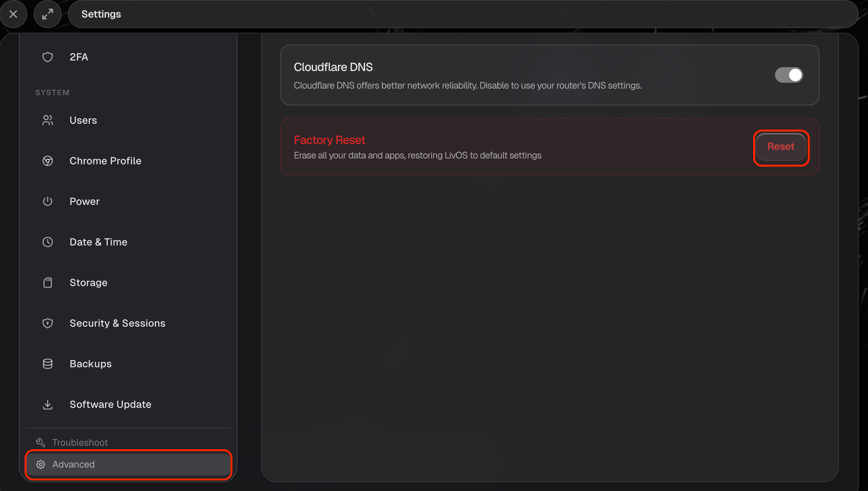The image size is (868, 491).
Task: Select the Troubleshoot item
Action: pos(128,442)
